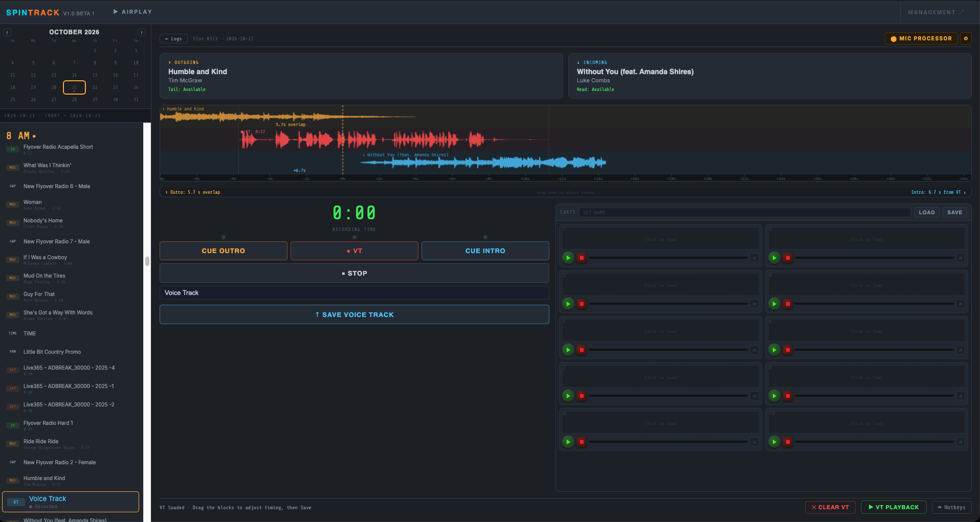980x522 pixels.
Task: Eject cart 10
Action: (x=960, y=442)
